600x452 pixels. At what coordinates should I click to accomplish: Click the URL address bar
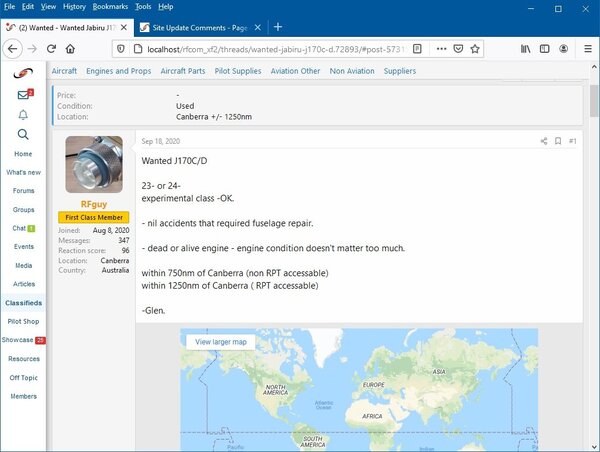tap(270, 48)
